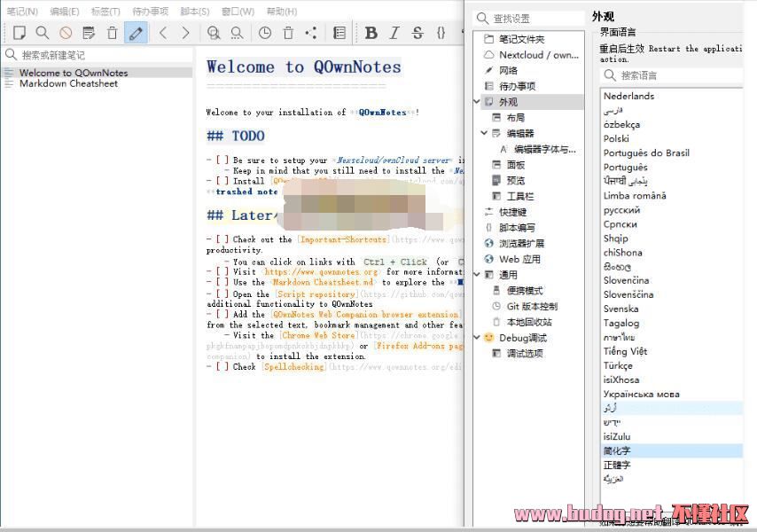The height and width of the screenshot is (532, 757).
Task: Apply strikethrough formatting
Action: tap(418, 33)
